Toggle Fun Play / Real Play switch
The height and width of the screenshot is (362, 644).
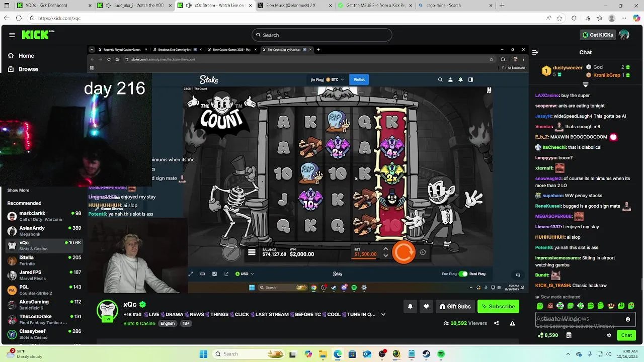click(463, 274)
